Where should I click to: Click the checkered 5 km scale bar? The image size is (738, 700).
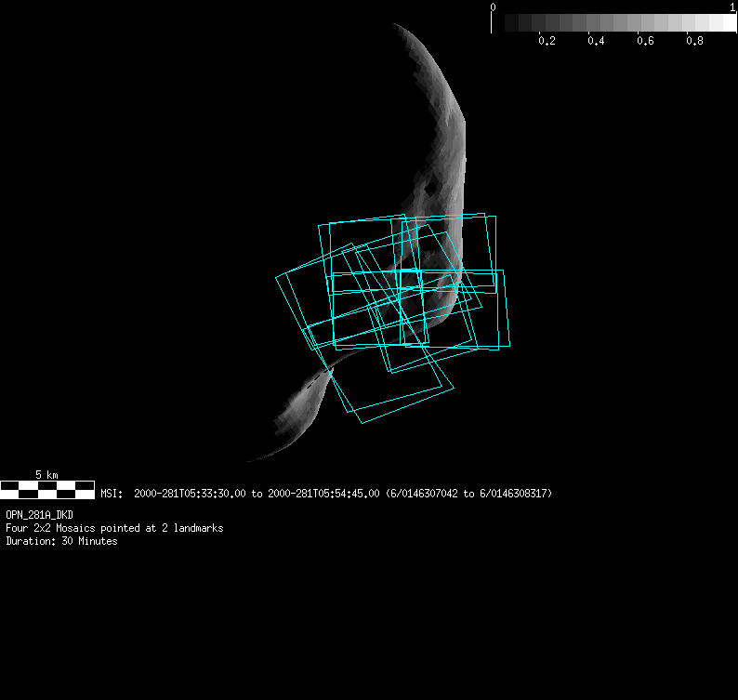pos(47,489)
